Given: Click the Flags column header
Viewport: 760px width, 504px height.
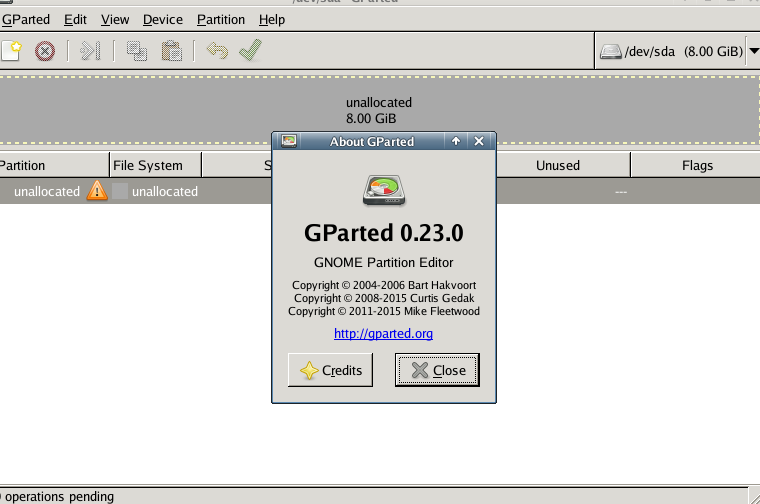Looking at the screenshot, I should pyautogui.click(x=697, y=165).
